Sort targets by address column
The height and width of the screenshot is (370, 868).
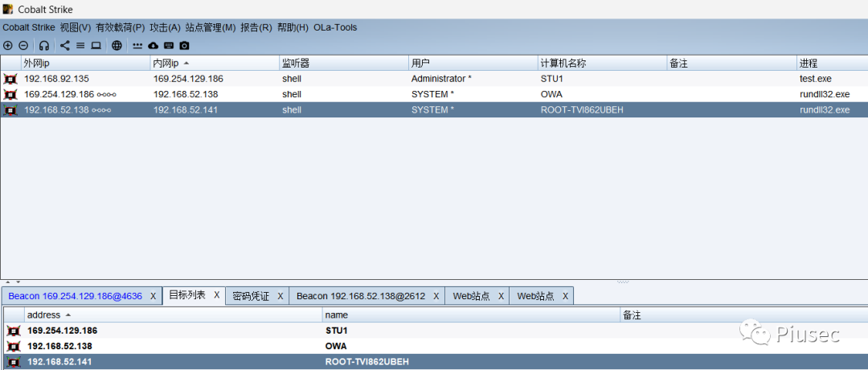(174, 315)
